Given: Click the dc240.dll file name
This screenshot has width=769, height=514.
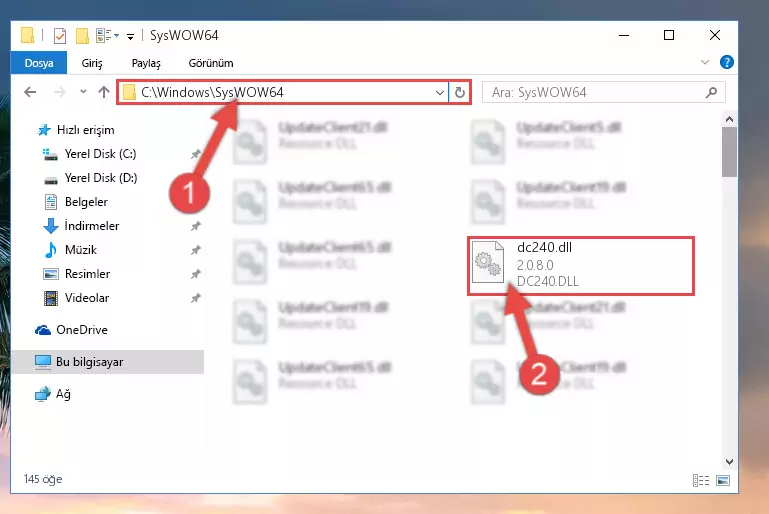Looking at the screenshot, I should [x=544, y=247].
